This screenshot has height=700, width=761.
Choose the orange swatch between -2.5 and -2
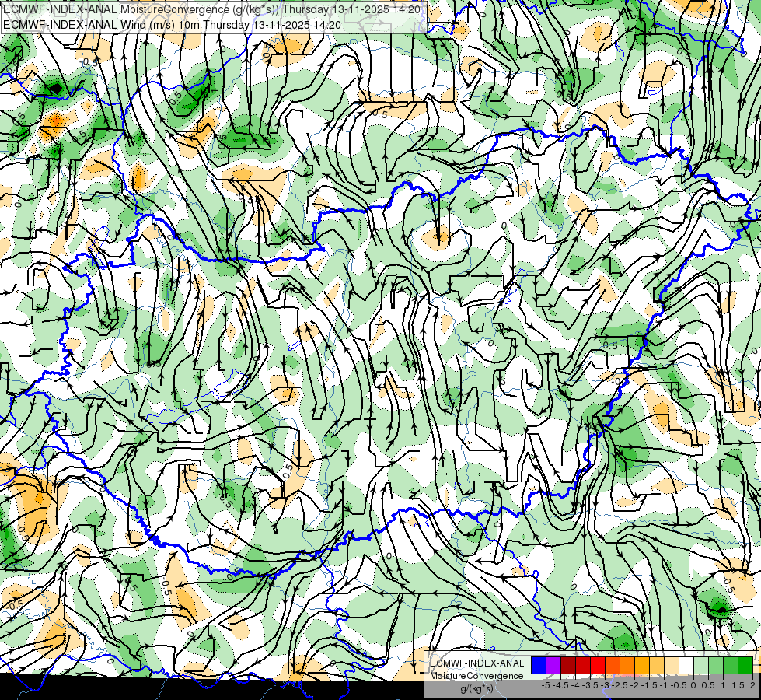[627, 665]
